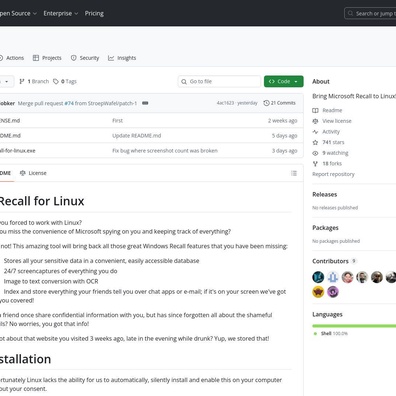Open 'Update README.md' commit message
The image size is (396, 396).
pos(137,136)
